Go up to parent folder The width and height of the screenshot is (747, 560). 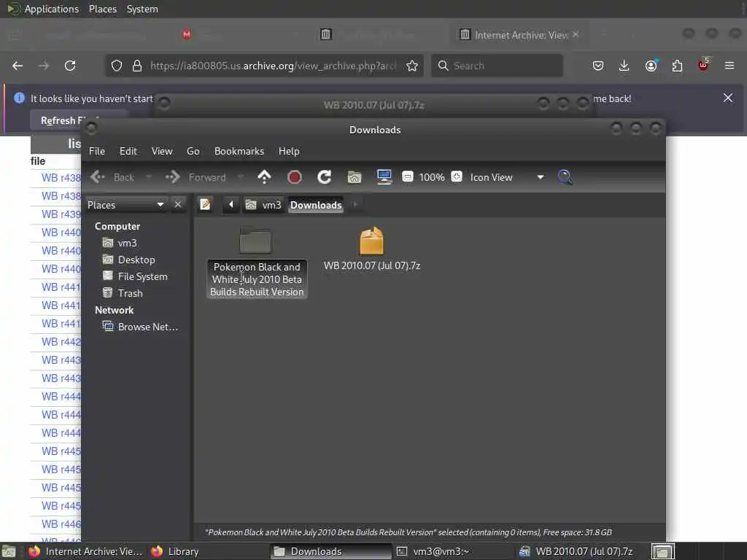(264, 177)
